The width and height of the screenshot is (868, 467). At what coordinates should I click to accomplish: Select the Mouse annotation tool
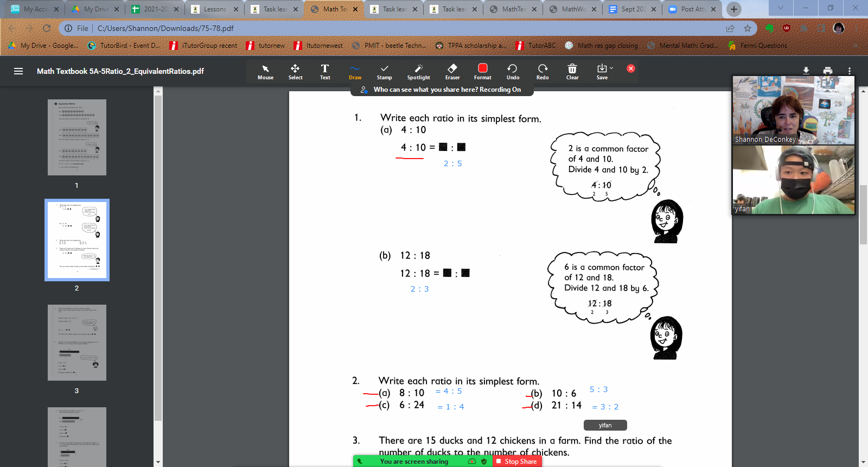(265, 72)
